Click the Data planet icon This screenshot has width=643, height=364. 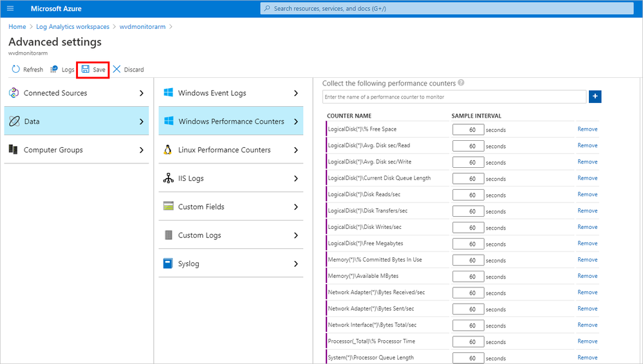point(14,122)
